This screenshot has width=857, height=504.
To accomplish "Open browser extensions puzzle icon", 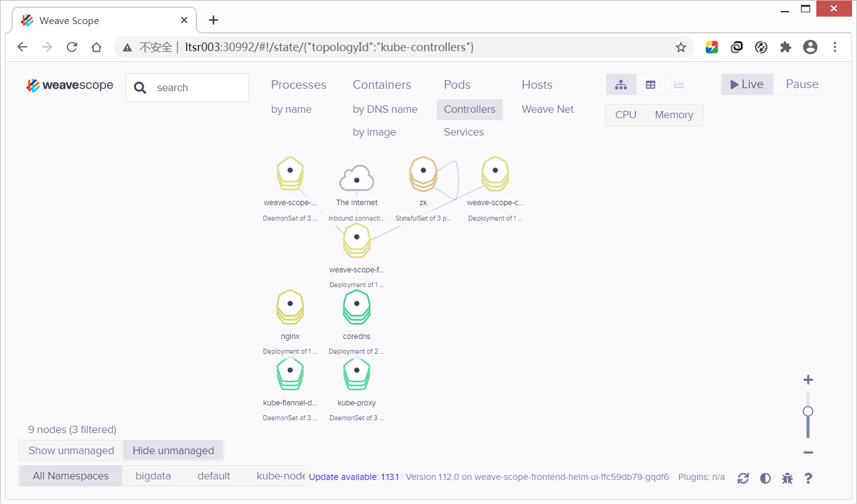I will click(786, 47).
